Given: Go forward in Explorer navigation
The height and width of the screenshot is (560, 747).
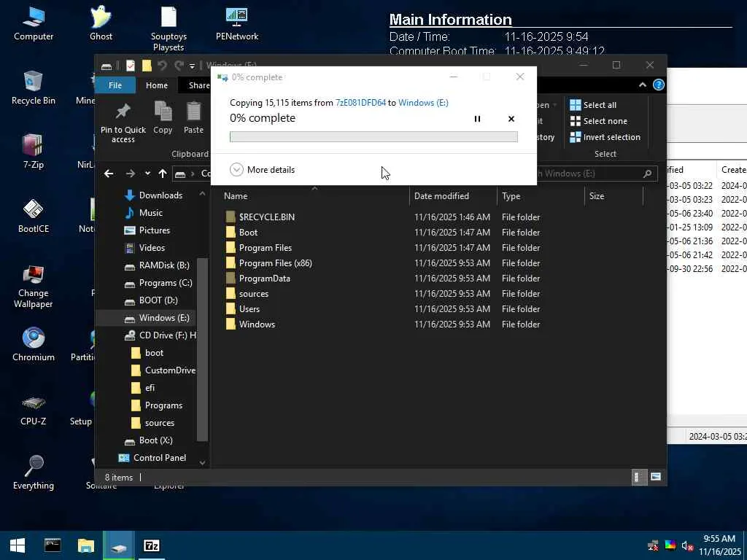Looking at the screenshot, I should point(130,174).
